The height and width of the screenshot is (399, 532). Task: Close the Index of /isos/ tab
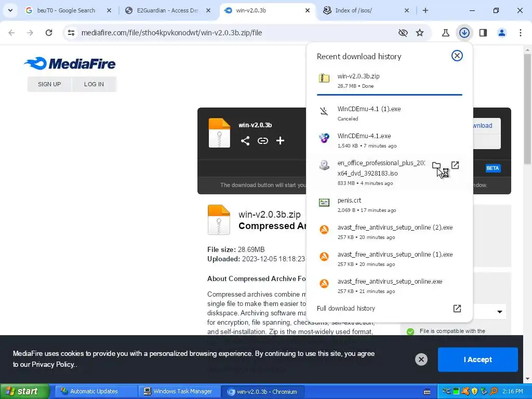pyautogui.click(x=407, y=10)
